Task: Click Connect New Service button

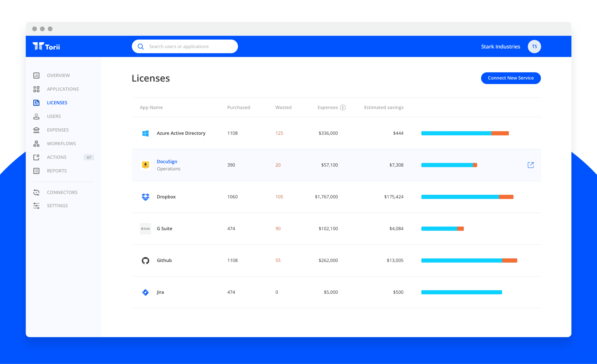Action: [510, 78]
